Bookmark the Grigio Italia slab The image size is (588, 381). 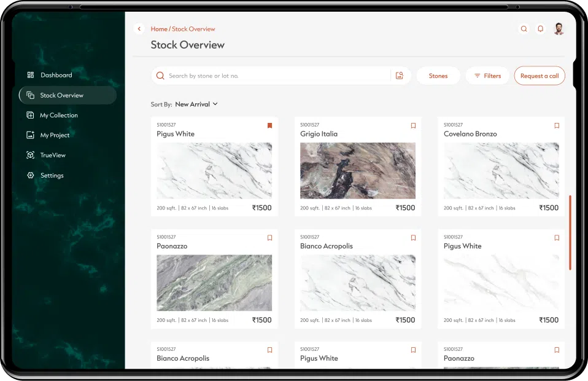[413, 125]
